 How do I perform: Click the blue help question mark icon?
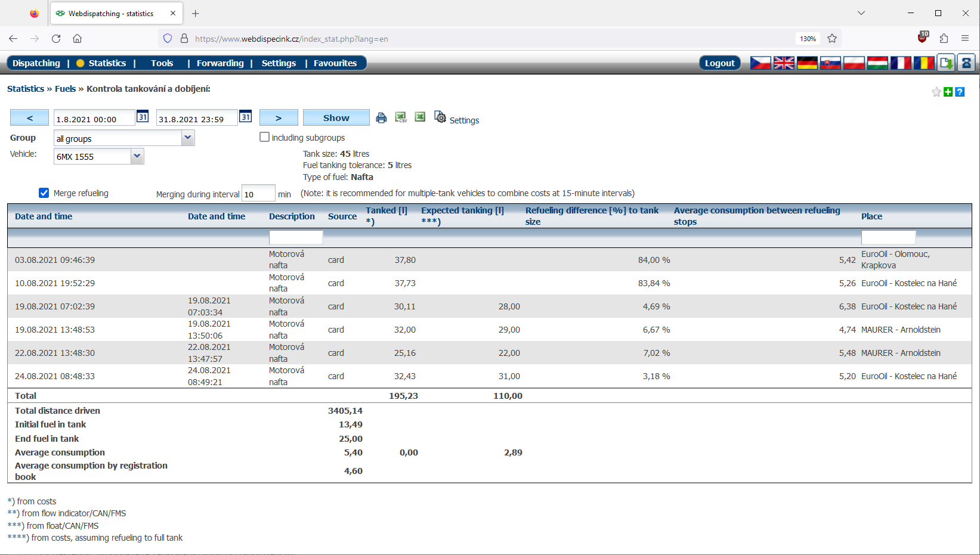click(960, 92)
